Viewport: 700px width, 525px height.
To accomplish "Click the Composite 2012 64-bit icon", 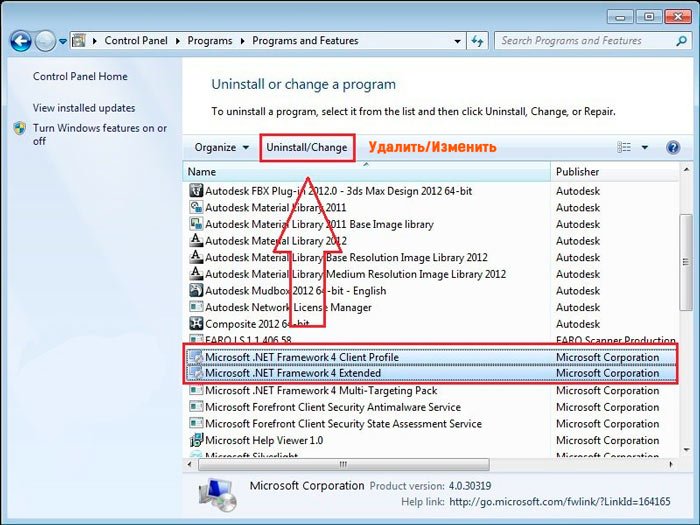I will (196, 323).
